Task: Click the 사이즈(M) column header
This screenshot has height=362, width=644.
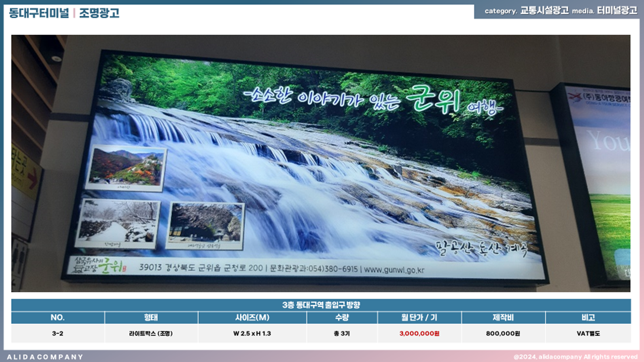Action: coord(252,318)
